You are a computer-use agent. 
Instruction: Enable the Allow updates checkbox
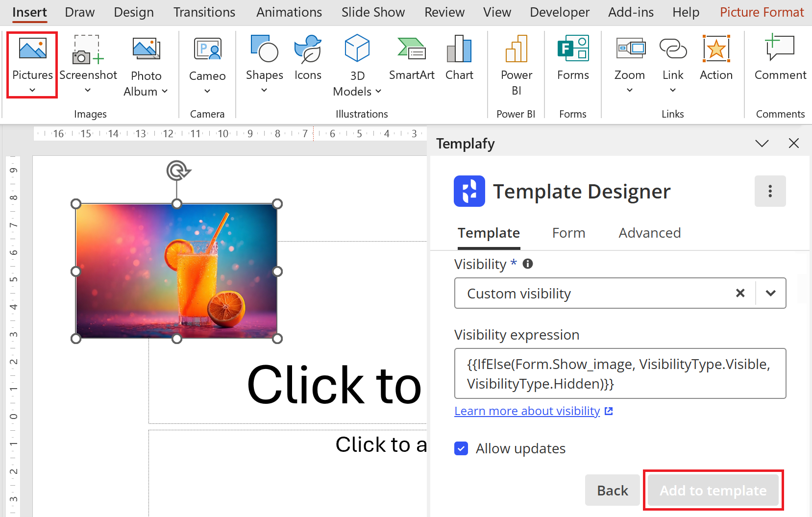click(x=461, y=448)
